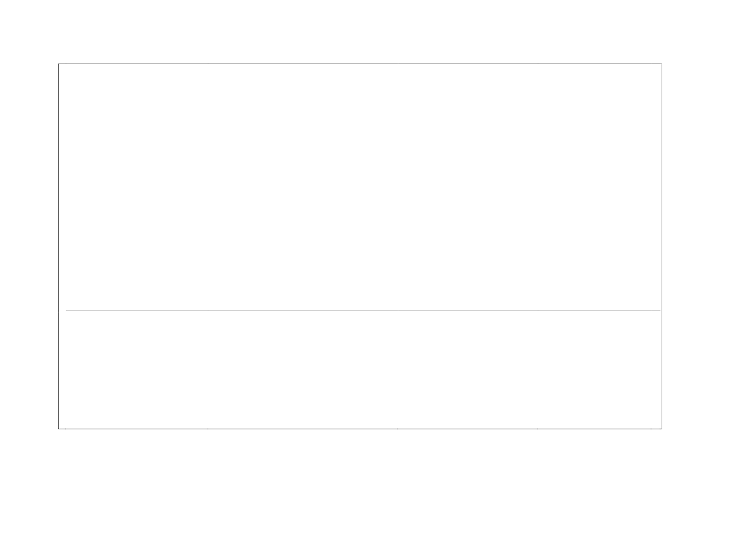Click the chart's top border line
Screen dimensions: 756x535
(360, 63)
